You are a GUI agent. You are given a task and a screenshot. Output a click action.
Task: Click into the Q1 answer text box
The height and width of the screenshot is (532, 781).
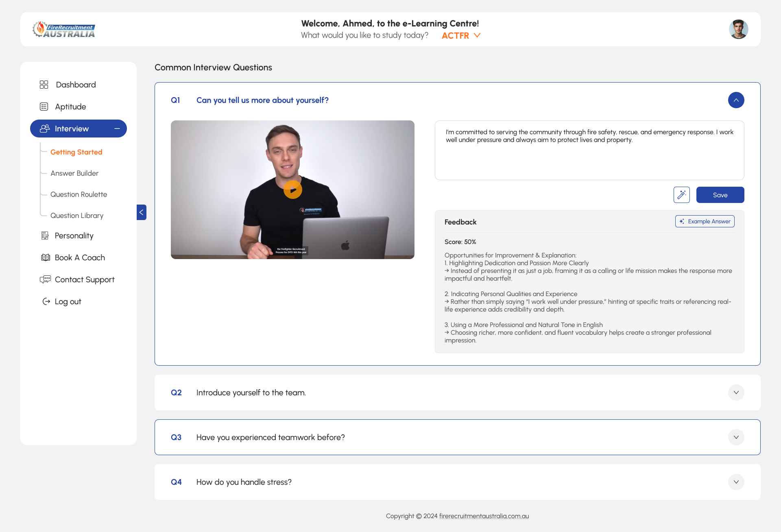point(589,150)
